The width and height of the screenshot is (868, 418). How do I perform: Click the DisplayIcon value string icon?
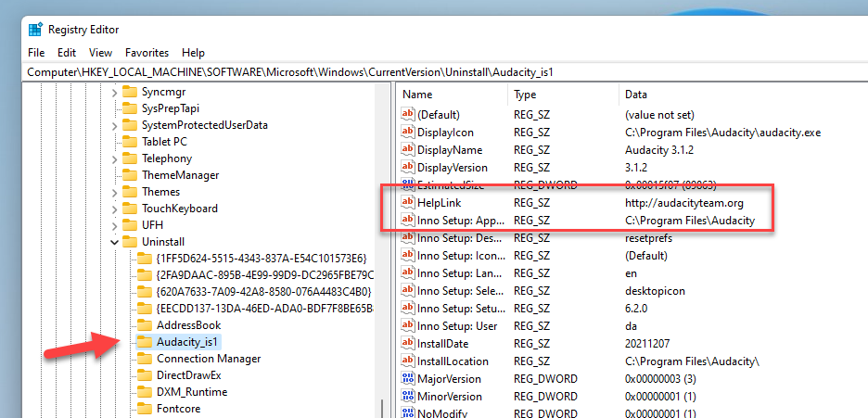[x=408, y=133]
